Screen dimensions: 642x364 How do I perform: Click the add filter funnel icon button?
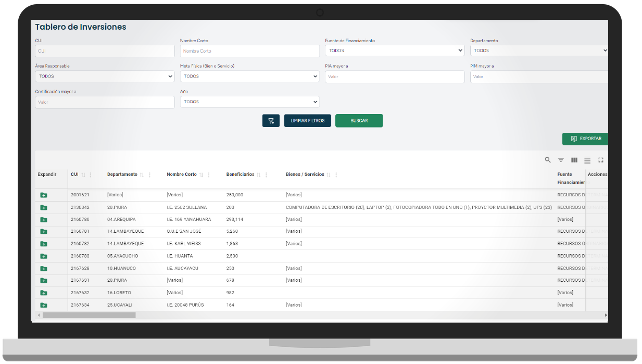(x=271, y=121)
